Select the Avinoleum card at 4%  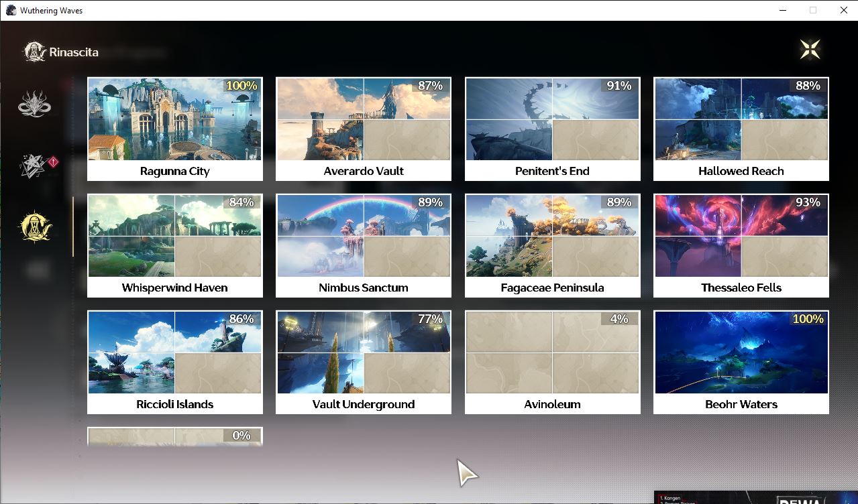click(x=552, y=363)
